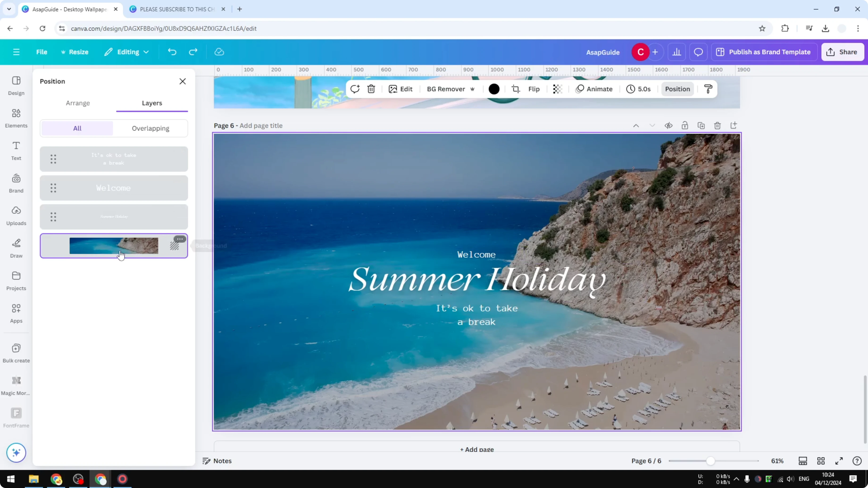Click the beach image layer thumbnail
This screenshot has width=868, height=488.
pos(113,246)
